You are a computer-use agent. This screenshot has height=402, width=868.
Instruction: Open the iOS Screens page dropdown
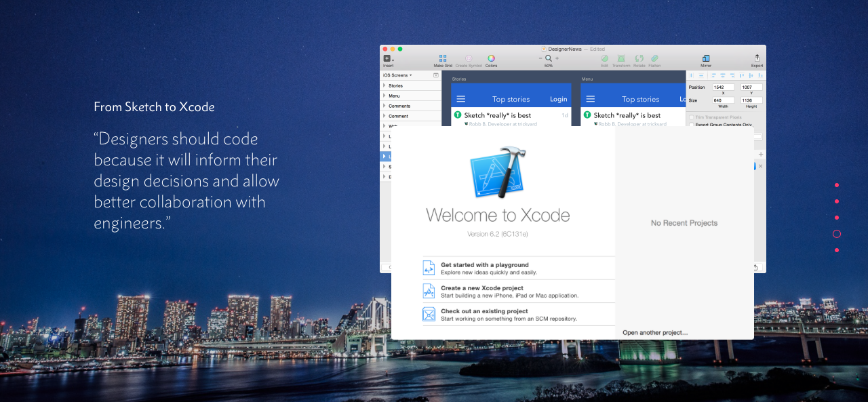(x=397, y=75)
